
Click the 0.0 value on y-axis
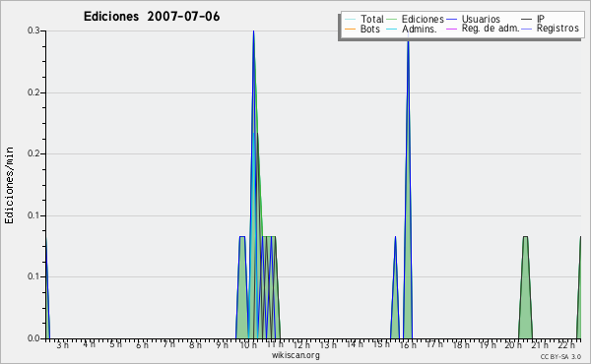click(x=33, y=338)
